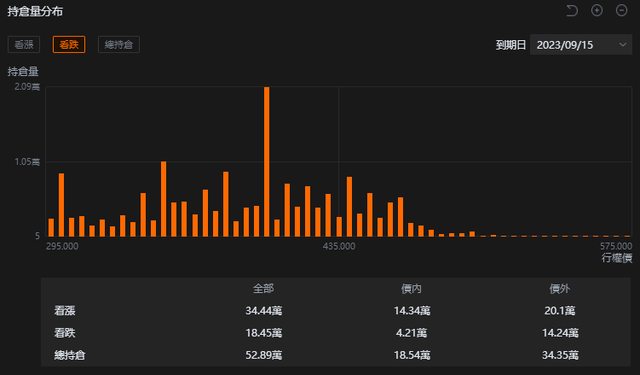Screen dimensions: 640x375
Task: Click the 行權價 axis label
Action: tap(617, 258)
